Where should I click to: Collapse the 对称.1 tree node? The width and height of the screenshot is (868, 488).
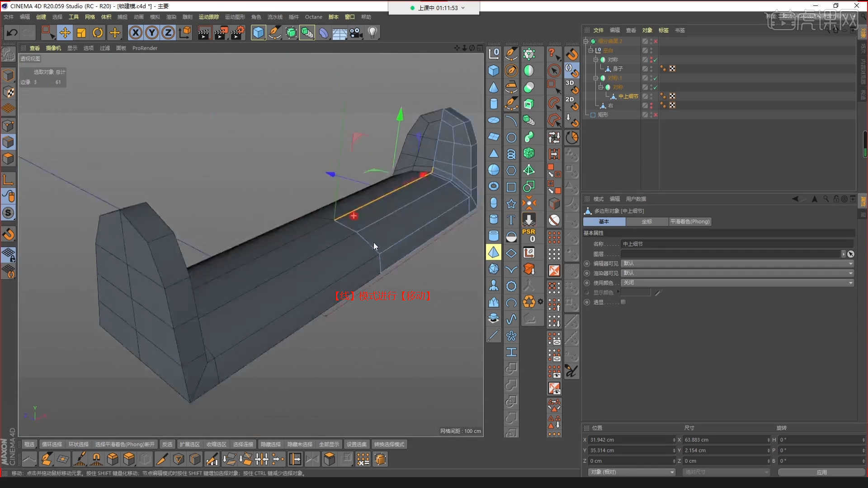click(596, 78)
